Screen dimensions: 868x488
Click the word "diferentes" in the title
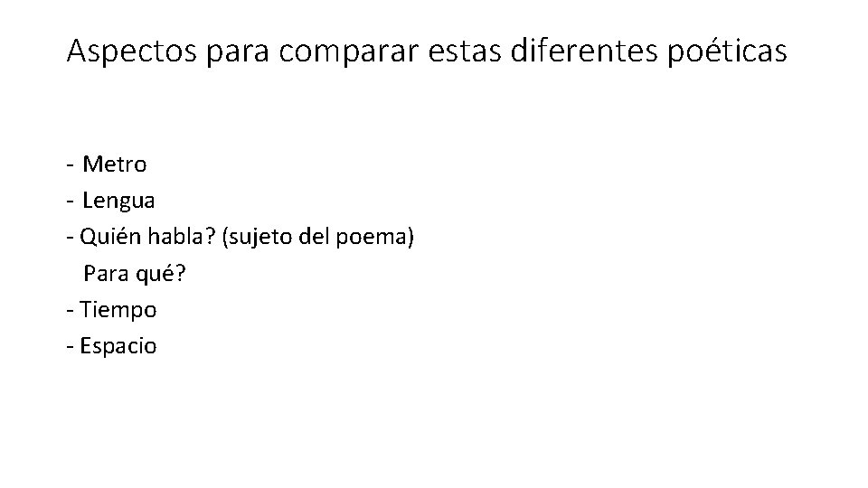pyautogui.click(x=584, y=50)
